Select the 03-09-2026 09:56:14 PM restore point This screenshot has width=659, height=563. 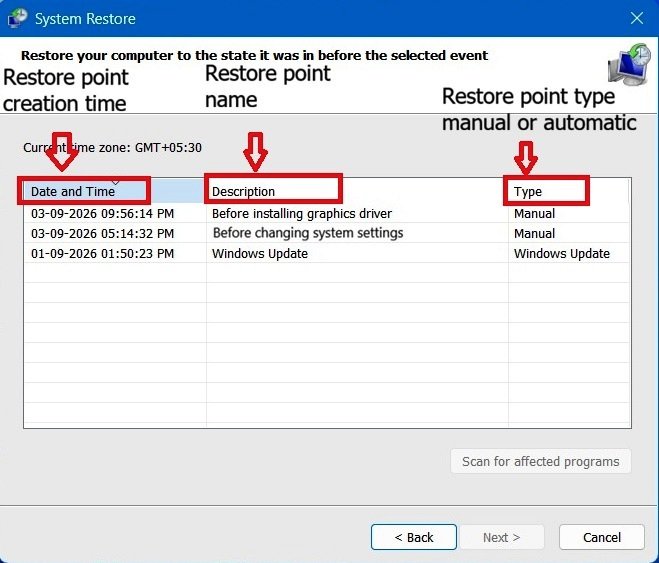coord(327,213)
